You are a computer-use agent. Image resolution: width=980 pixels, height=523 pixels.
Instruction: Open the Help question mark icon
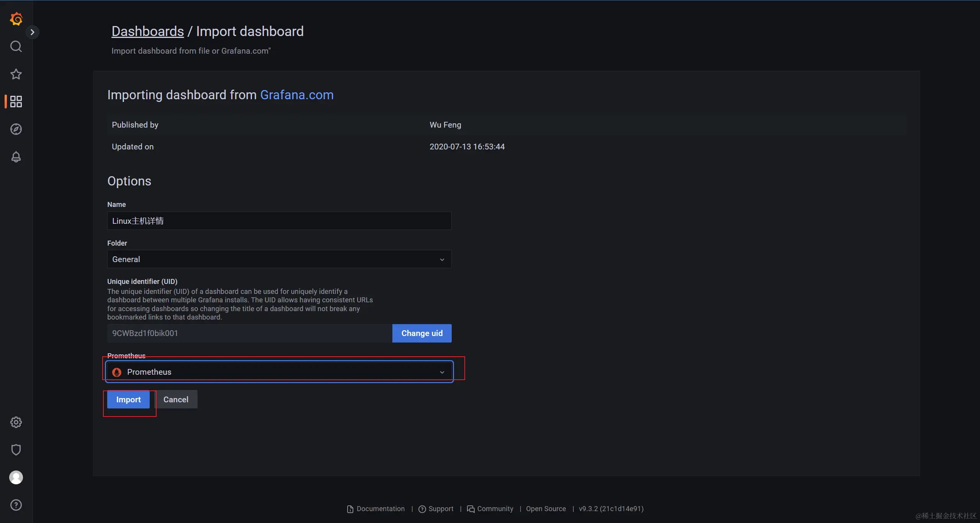point(16,505)
